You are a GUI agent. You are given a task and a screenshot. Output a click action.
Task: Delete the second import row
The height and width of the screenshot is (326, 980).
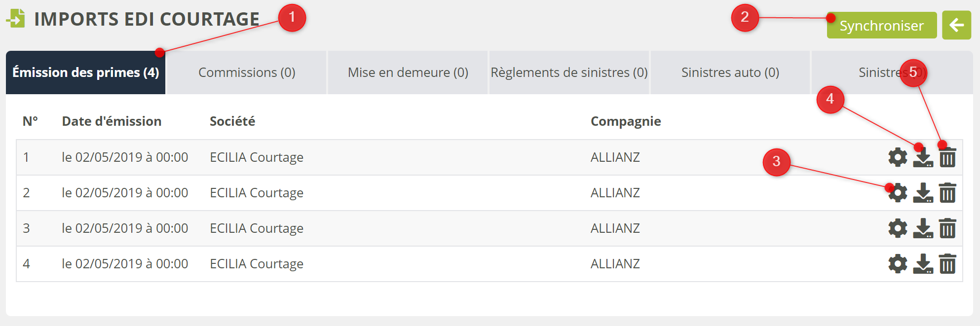[947, 193]
